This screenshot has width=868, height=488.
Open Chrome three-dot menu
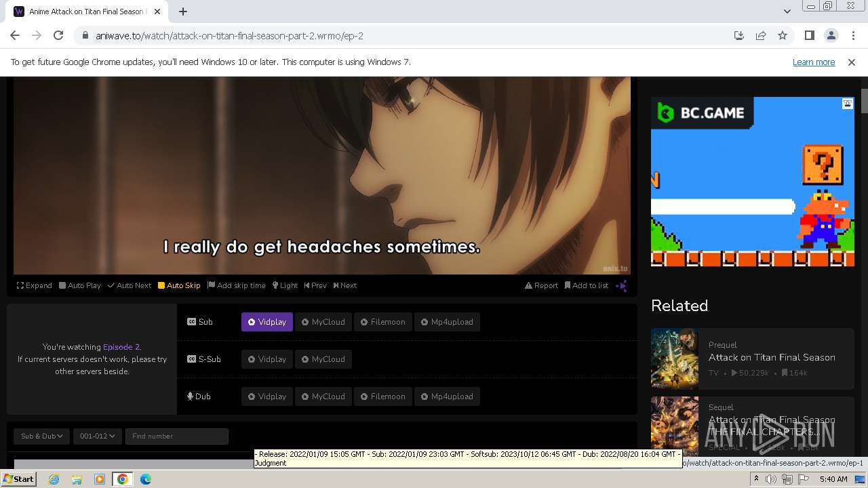pyautogui.click(x=853, y=36)
